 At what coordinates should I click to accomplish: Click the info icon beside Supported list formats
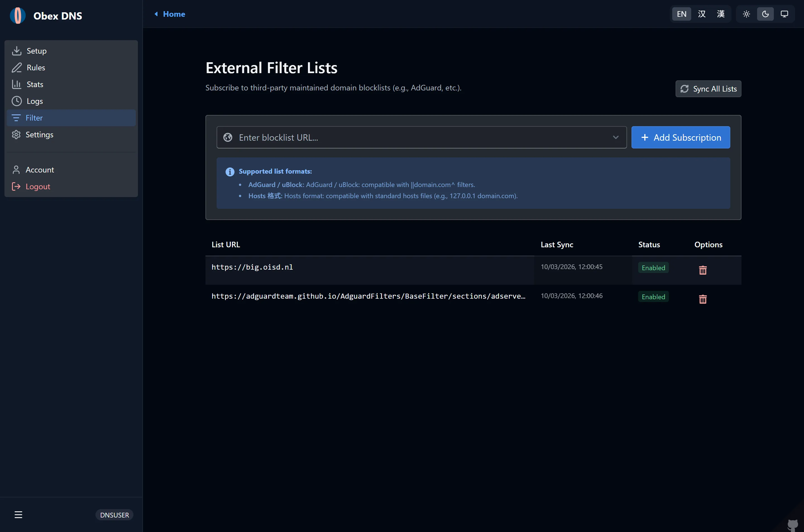[230, 172]
